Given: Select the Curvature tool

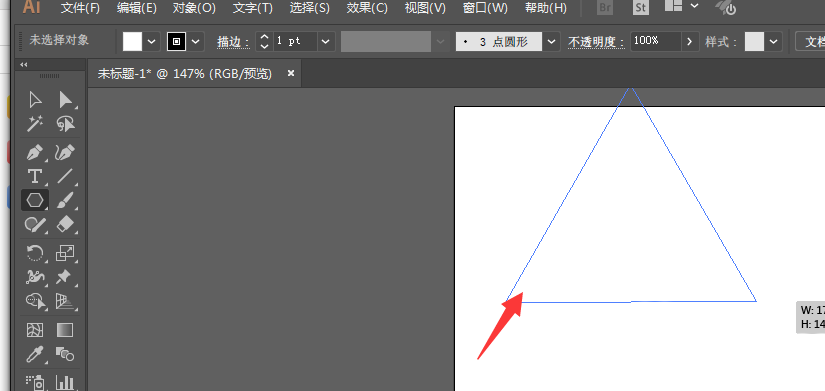Looking at the screenshot, I should click(65, 153).
